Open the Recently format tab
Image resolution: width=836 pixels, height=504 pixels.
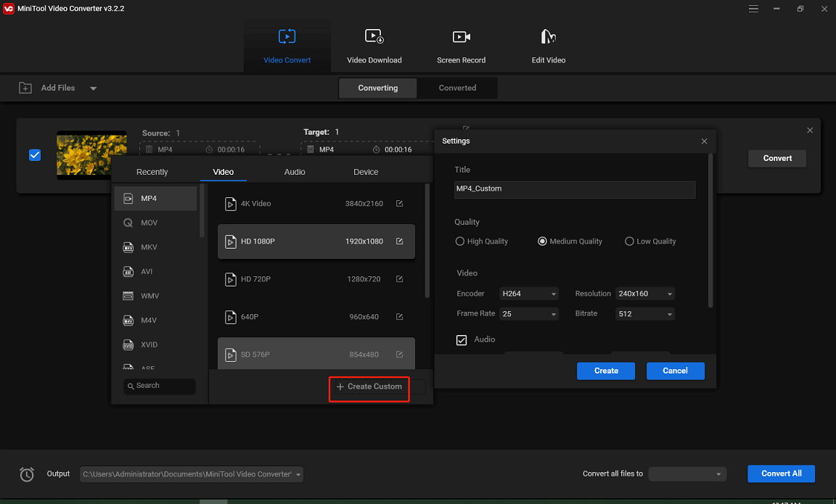(152, 172)
